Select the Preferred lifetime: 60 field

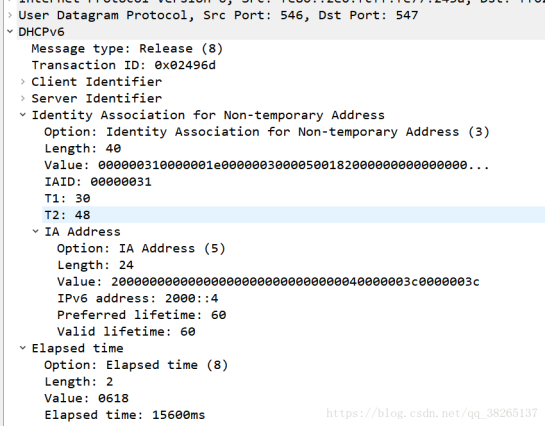coord(142,315)
